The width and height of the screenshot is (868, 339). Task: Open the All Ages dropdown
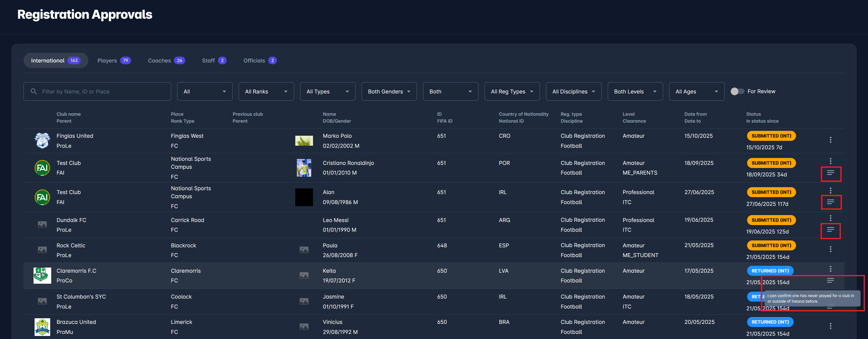pyautogui.click(x=696, y=91)
